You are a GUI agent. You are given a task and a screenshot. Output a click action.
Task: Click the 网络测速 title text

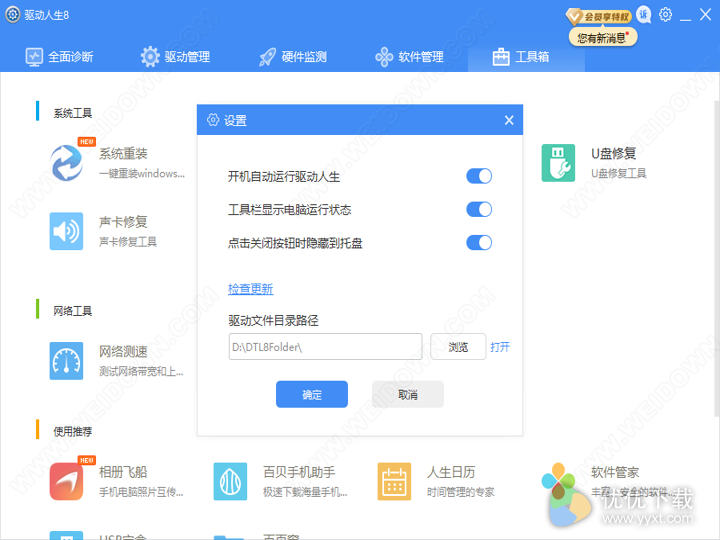123,352
